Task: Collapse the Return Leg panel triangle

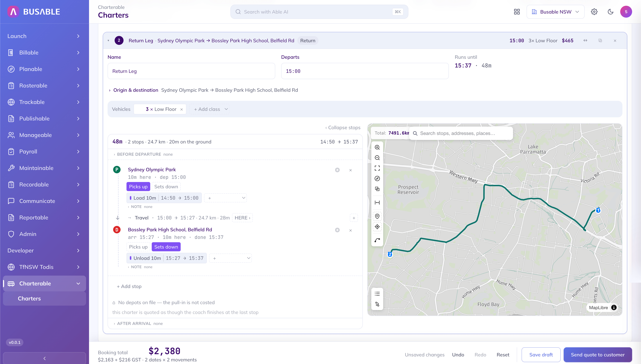Action: [108, 41]
